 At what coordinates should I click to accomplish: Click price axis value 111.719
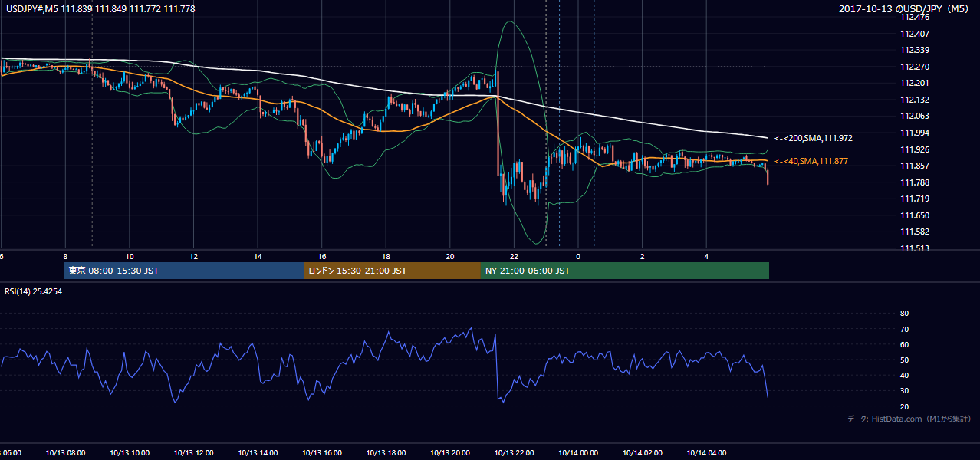[x=914, y=199]
